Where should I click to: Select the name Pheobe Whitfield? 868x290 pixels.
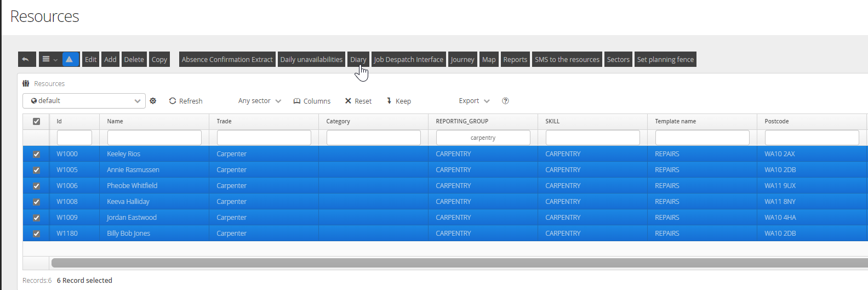[x=132, y=186]
